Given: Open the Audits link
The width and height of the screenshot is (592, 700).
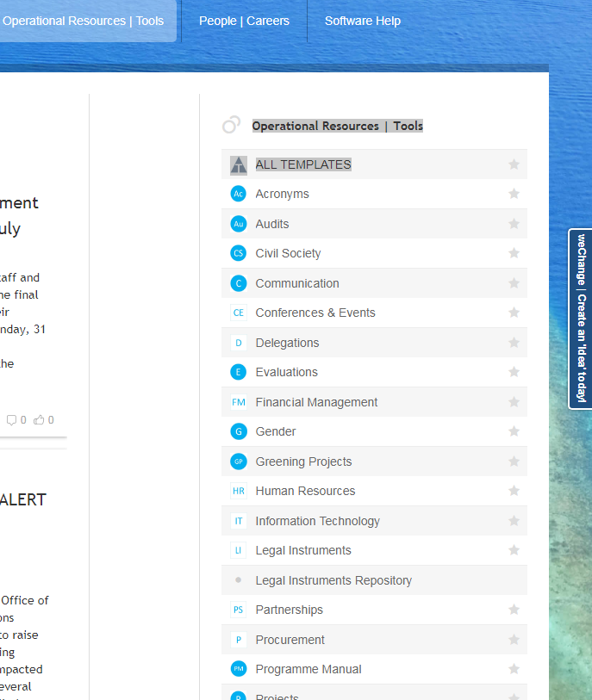Looking at the screenshot, I should click(272, 224).
